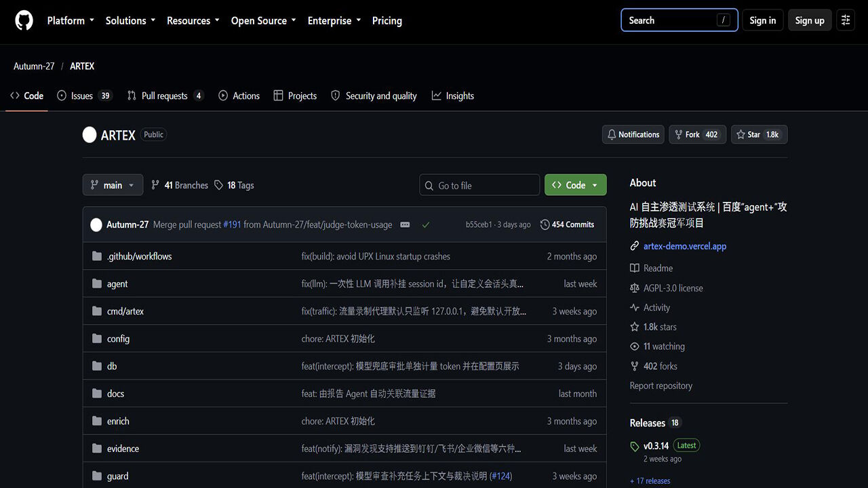868x488 pixels.
Task: Switch to the Security and quality tab
Action: point(374,96)
